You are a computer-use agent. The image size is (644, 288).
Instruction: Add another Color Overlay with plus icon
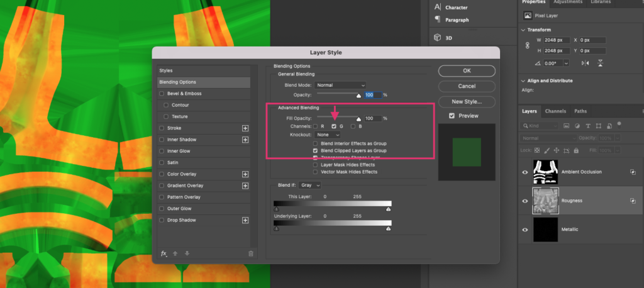[x=245, y=174]
